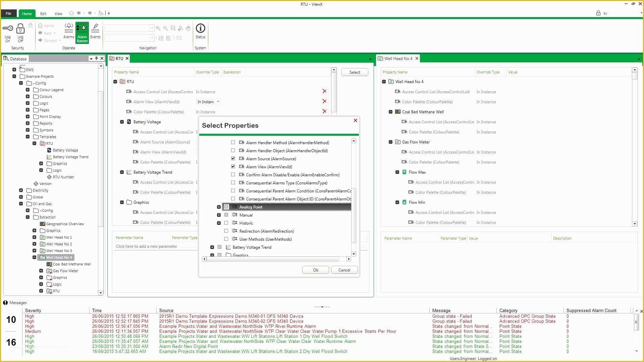Select RTU Number in Database tree
The height and width of the screenshot is (362, 644).
click(61, 177)
